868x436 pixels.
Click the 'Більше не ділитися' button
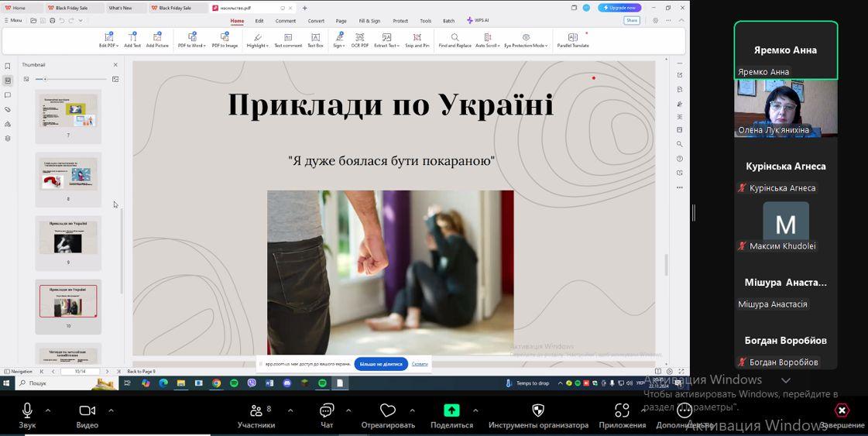381,364
